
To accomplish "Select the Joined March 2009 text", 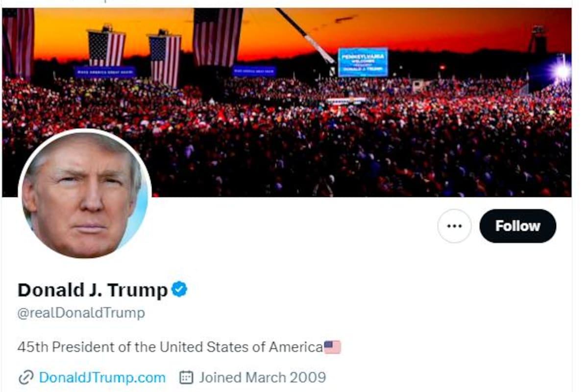I will pyautogui.click(x=262, y=378).
